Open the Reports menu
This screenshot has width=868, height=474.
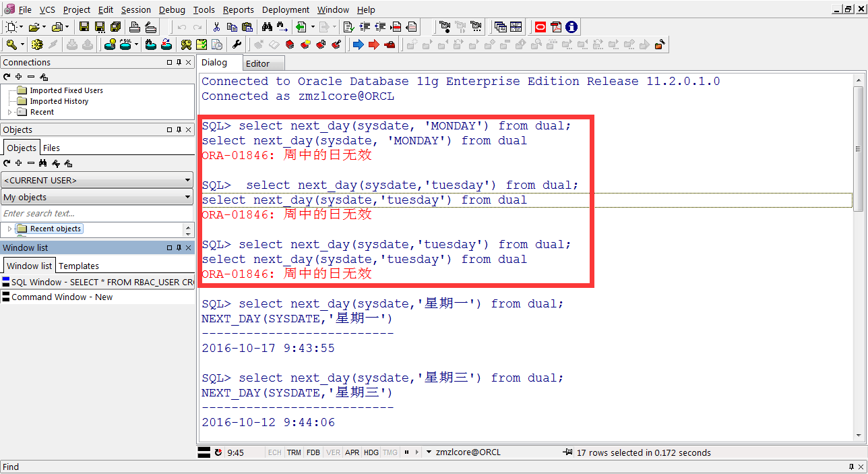(x=239, y=9)
